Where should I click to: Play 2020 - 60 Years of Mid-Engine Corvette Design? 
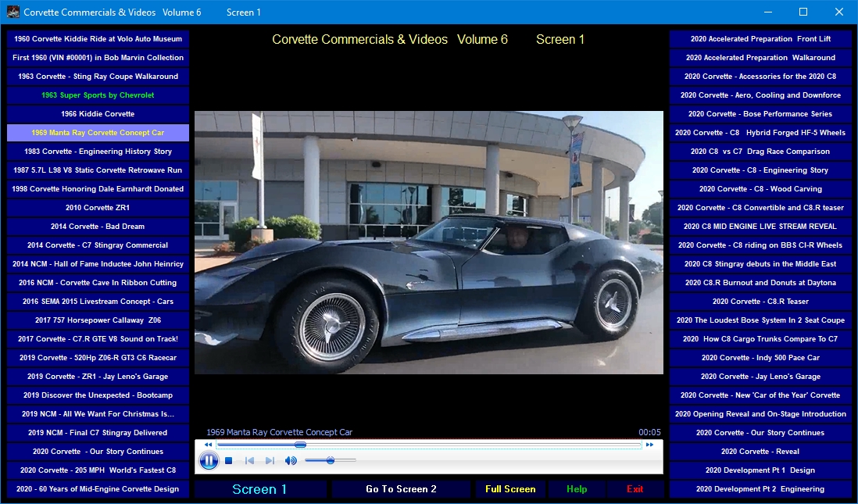click(x=98, y=489)
